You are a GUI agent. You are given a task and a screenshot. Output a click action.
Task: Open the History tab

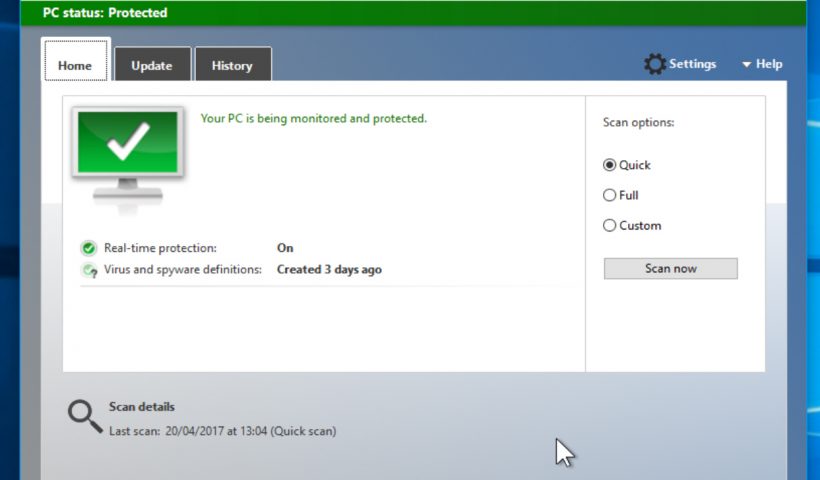233,64
